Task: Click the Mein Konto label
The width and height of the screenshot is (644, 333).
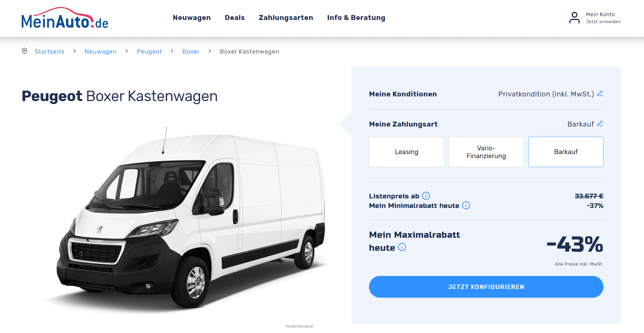Action: coord(600,14)
